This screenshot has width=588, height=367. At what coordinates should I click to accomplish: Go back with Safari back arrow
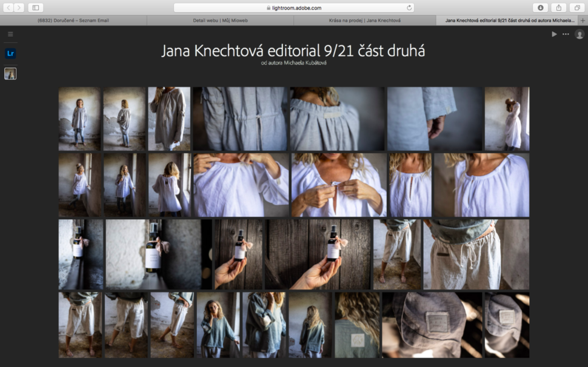(x=9, y=8)
